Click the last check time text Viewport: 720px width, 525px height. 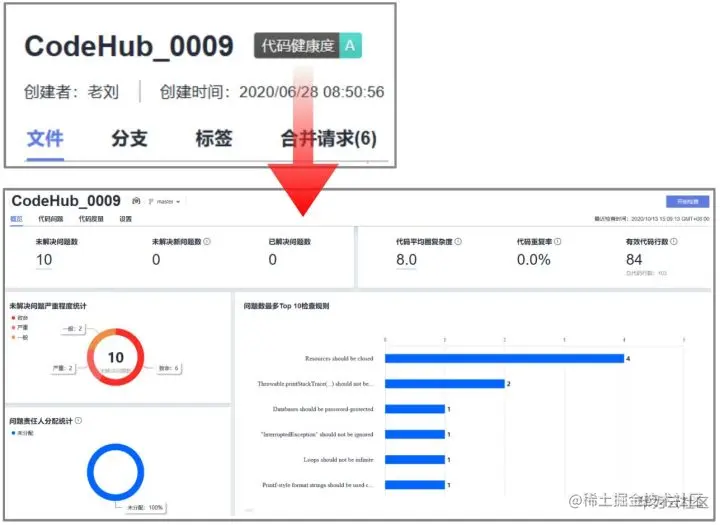pos(652,219)
